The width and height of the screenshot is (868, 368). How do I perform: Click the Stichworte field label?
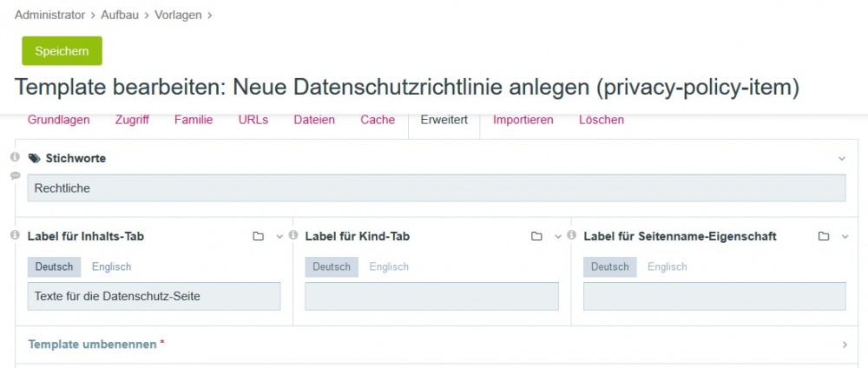76,158
